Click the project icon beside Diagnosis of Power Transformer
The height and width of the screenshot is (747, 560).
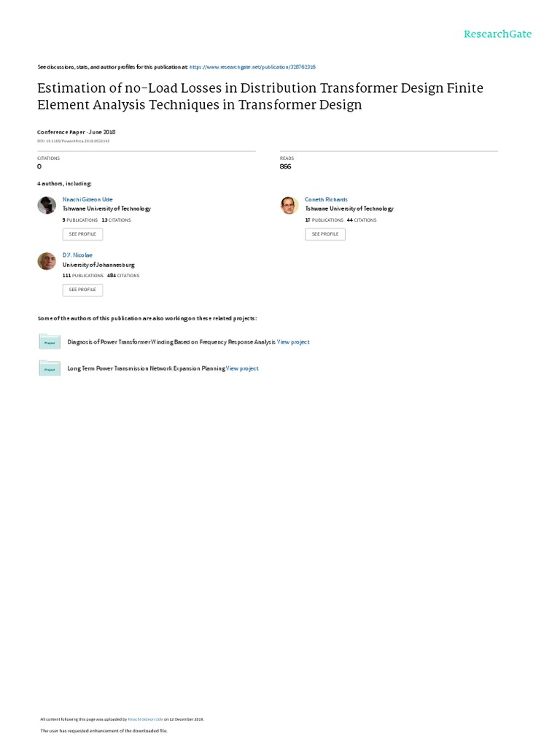pyautogui.click(x=49, y=341)
